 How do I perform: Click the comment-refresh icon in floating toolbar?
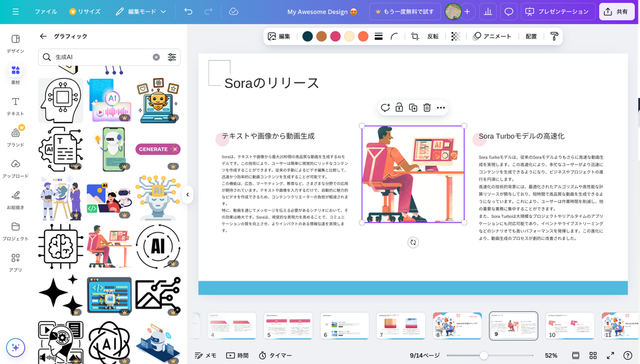[385, 108]
